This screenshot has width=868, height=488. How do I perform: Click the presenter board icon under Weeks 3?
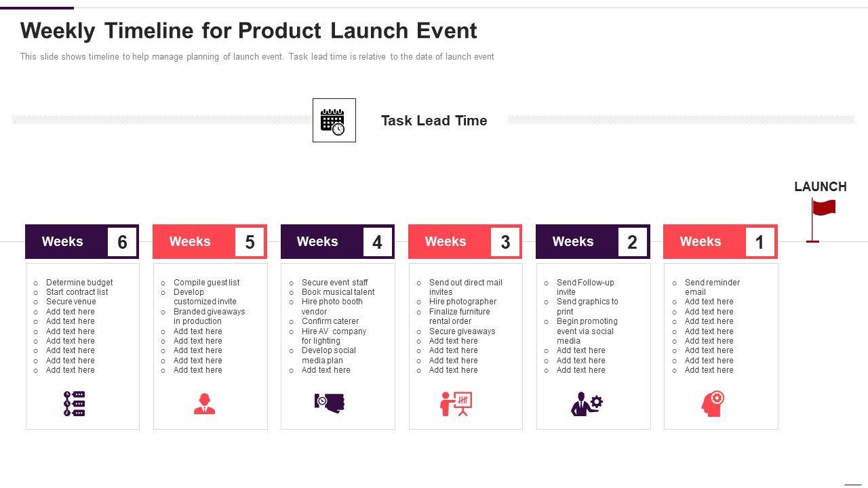(x=456, y=404)
